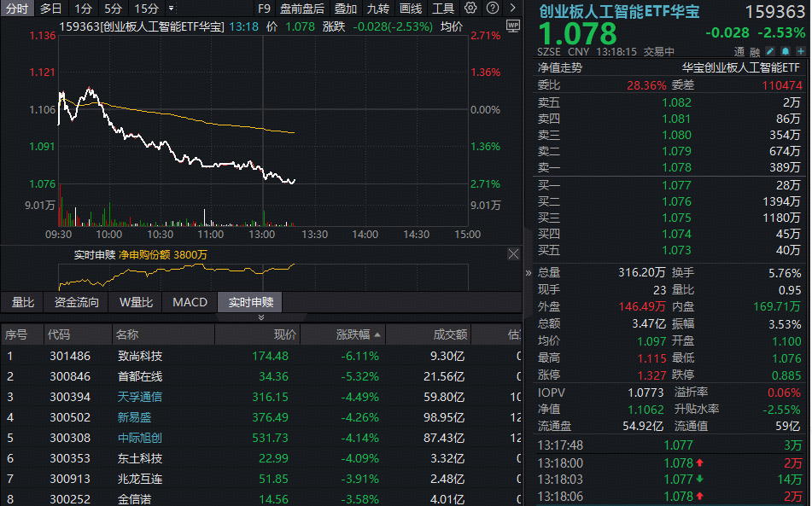Click the plus icon to add to watchlist
This screenshot has height=506, width=812.
[x=800, y=51]
